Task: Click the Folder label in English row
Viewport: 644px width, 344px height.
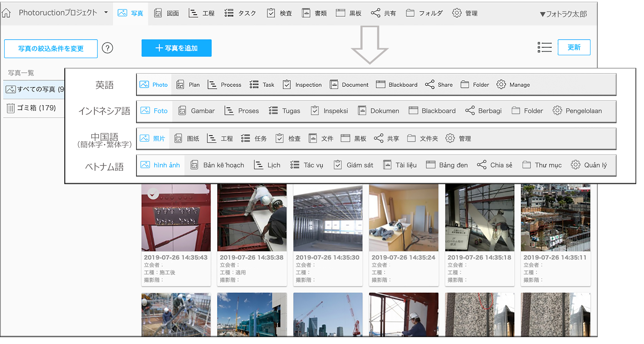Action: pyautogui.click(x=481, y=85)
